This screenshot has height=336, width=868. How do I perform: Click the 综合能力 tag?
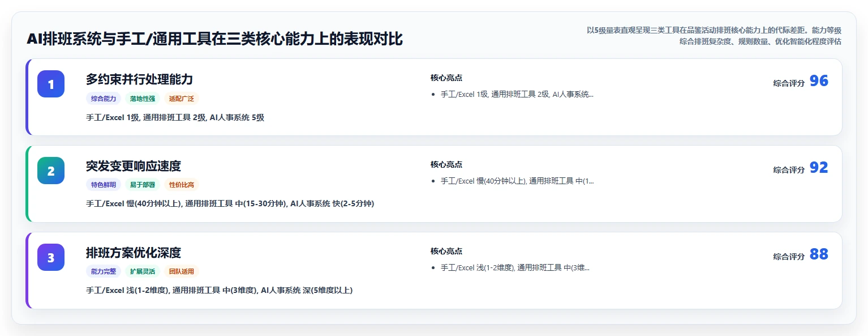coord(104,99)
